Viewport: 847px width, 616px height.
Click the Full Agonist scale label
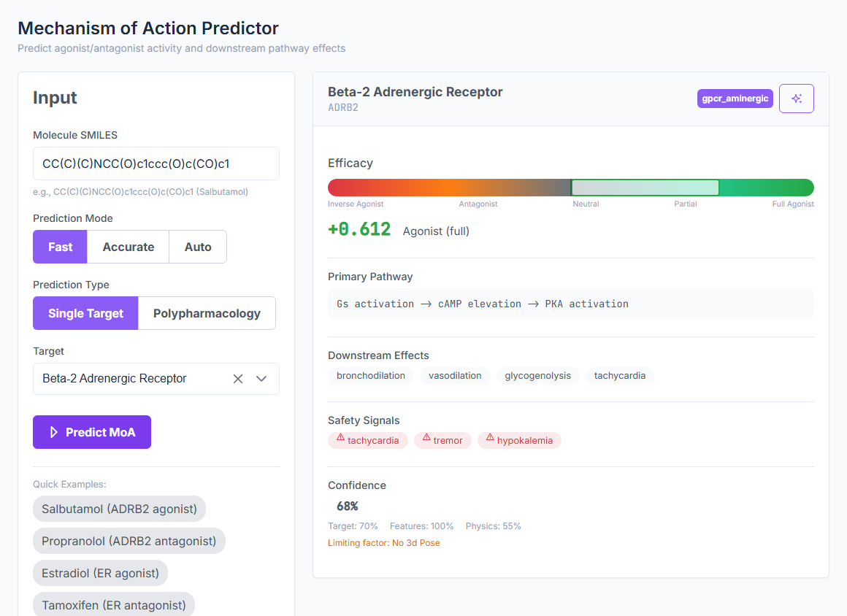(x=793, y=204)
